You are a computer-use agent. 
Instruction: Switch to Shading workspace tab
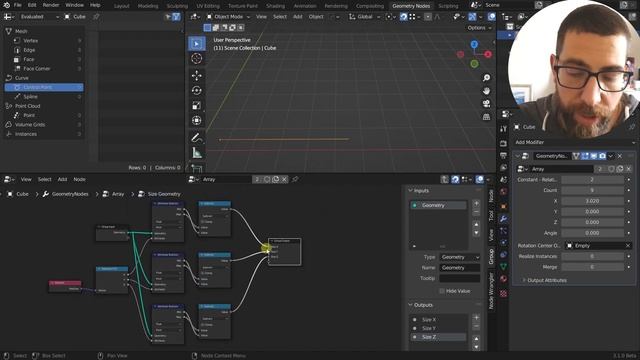(276, 6)
